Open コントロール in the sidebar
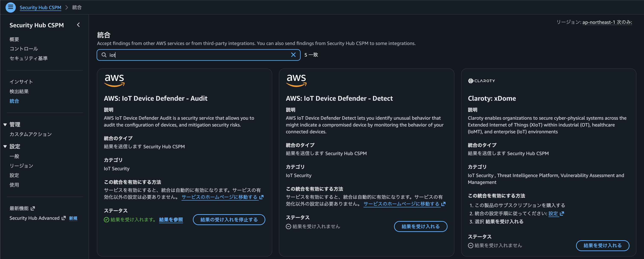Screen dimensions: 644x259 24,49
